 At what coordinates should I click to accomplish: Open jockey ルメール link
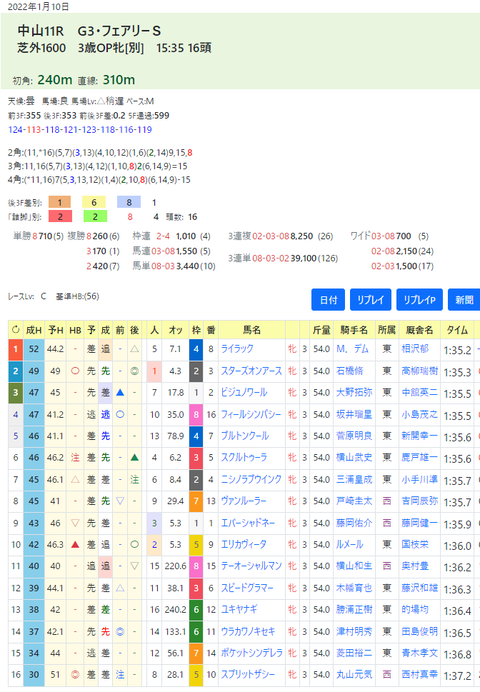pos(349,545)
